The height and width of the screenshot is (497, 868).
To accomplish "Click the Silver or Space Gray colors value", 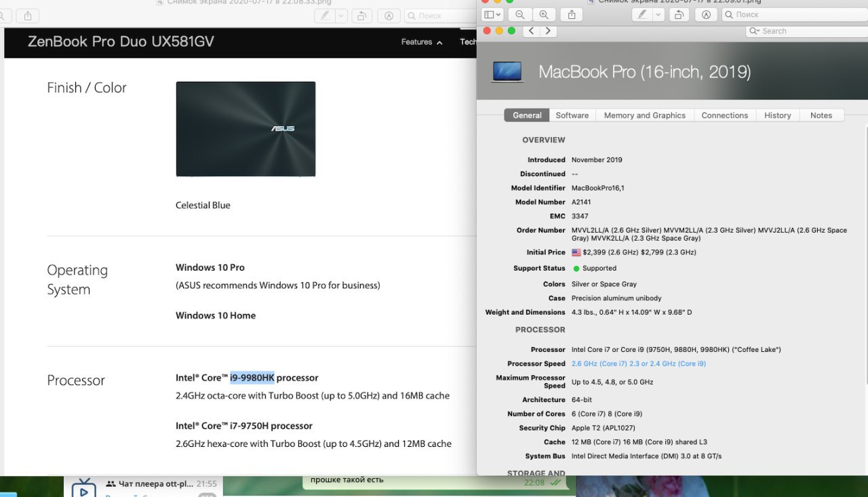I will tap(604, 284).
